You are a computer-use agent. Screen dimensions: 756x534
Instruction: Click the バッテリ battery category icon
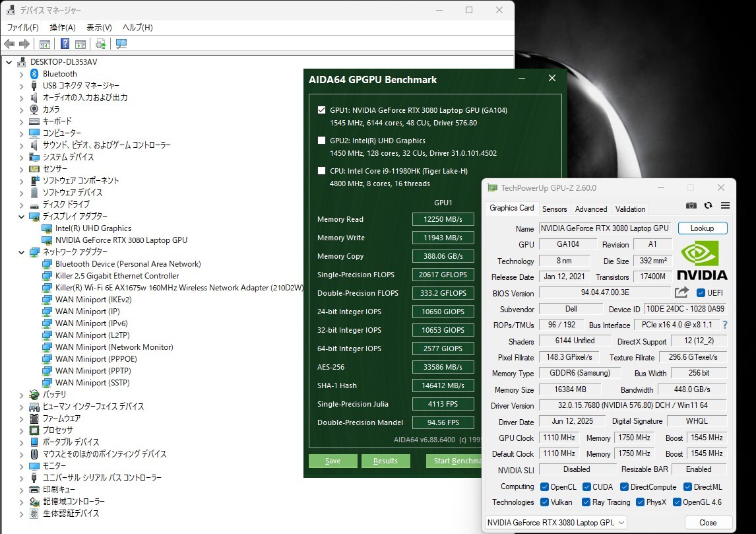(34, 395)
